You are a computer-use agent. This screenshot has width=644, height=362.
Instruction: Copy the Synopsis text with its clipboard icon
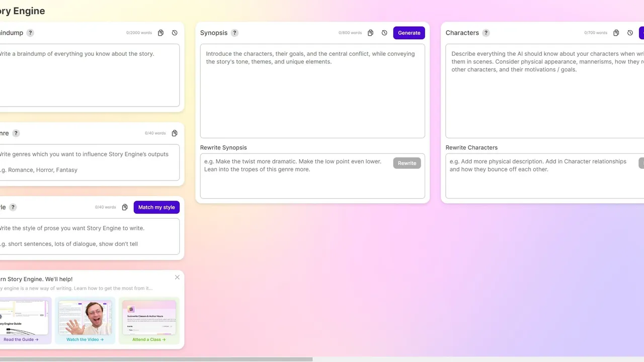[370, 33]
